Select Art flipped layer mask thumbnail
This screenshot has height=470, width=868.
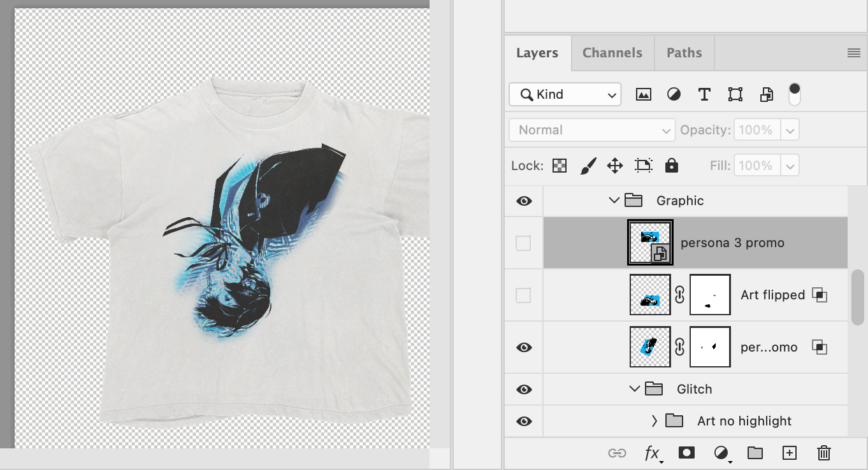click(710, 295)
